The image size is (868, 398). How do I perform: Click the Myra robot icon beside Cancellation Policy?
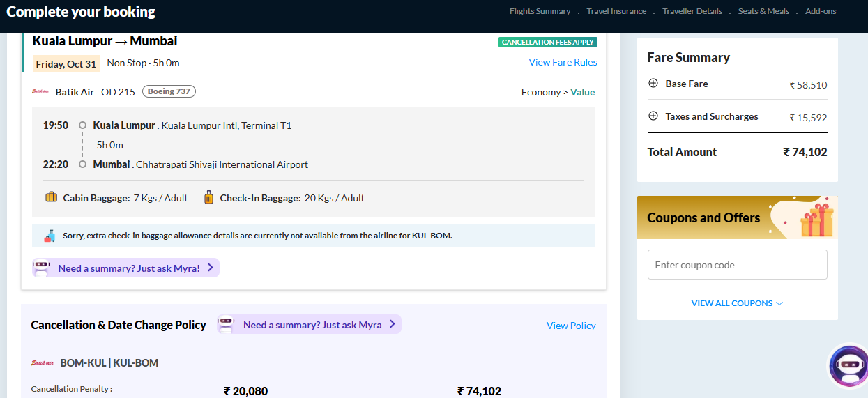click(x=226, y=324)
